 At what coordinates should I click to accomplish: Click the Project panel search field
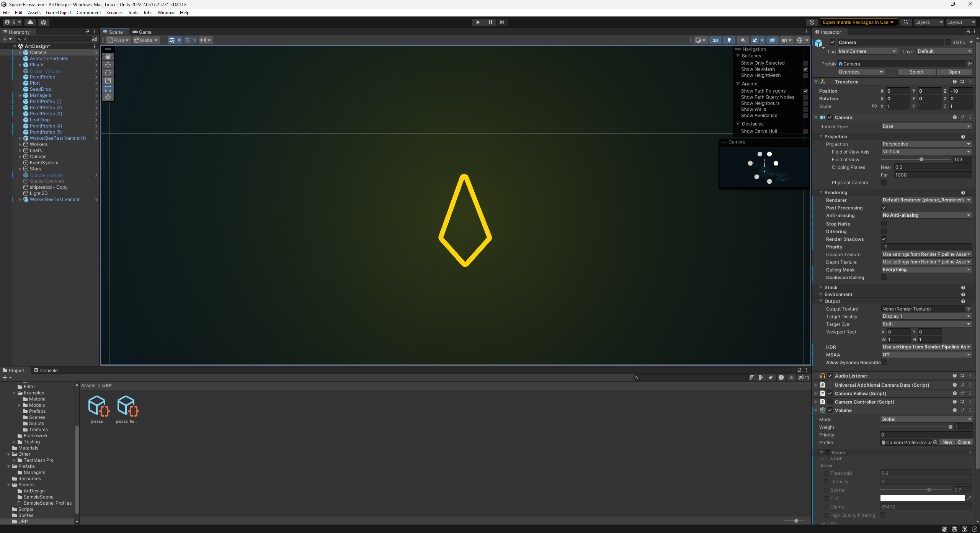coord(693,378)
